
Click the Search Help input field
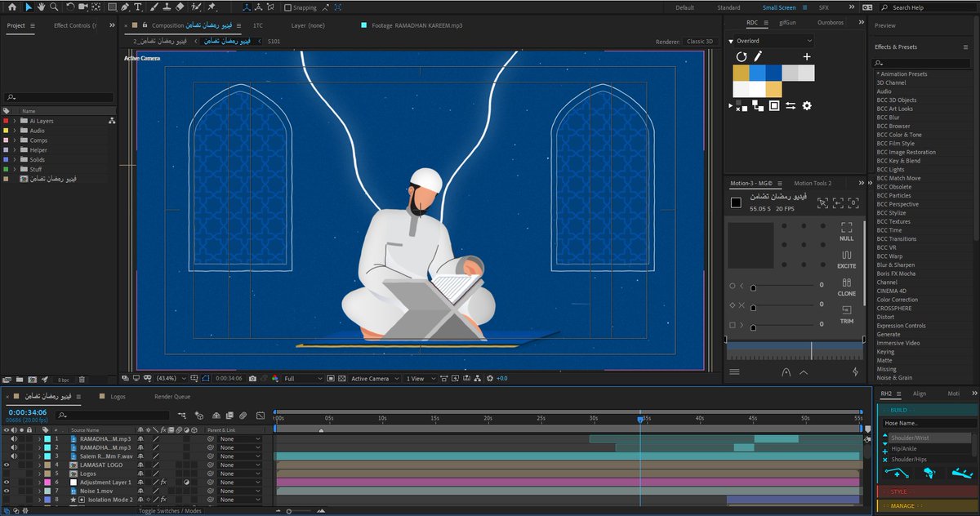pyautogui.click(x=928, y=7)
